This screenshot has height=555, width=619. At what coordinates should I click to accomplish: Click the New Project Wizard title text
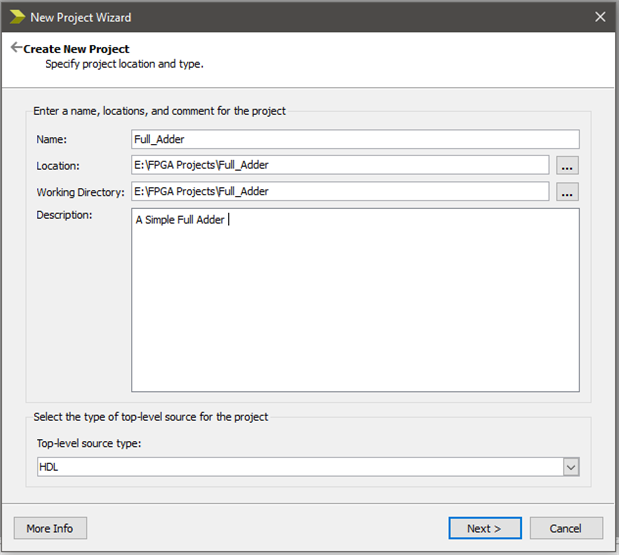click(81, 17)
